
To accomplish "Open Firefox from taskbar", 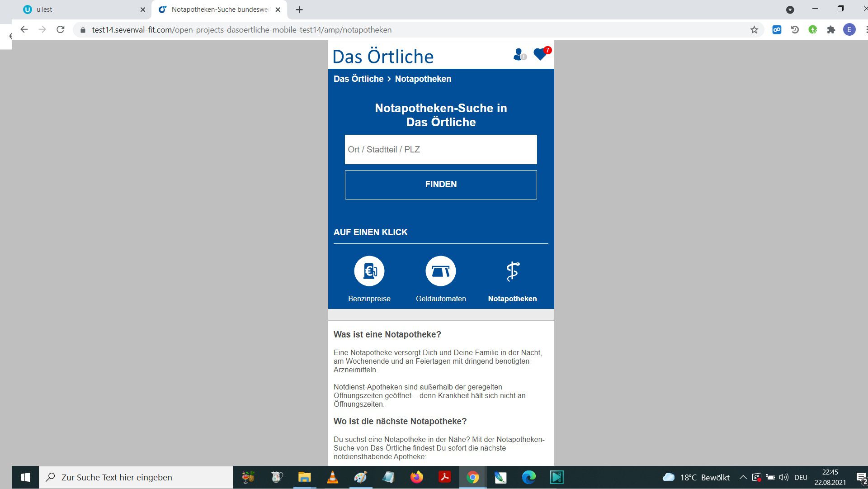I will [416, 477].
